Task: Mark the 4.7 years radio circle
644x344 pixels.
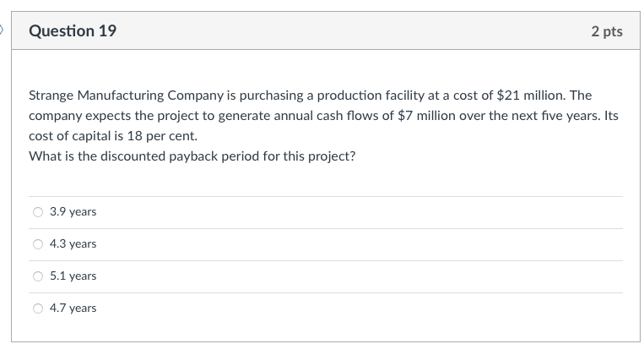Action: 38,309
